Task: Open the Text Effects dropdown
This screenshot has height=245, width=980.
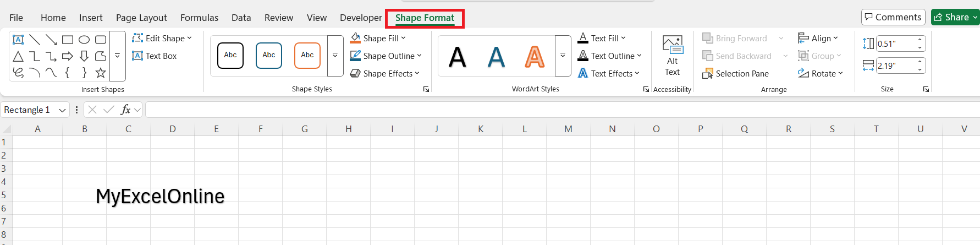Action: [x=609, y=73]
